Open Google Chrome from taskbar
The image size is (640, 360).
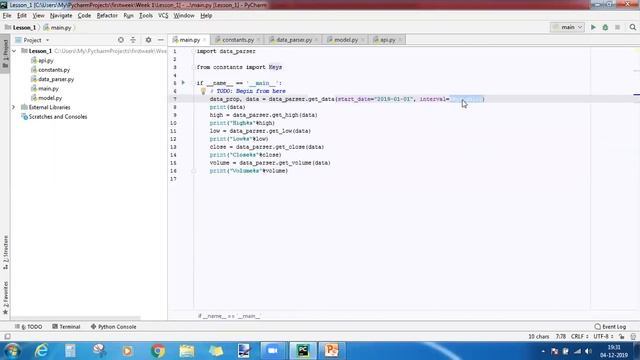158,351
